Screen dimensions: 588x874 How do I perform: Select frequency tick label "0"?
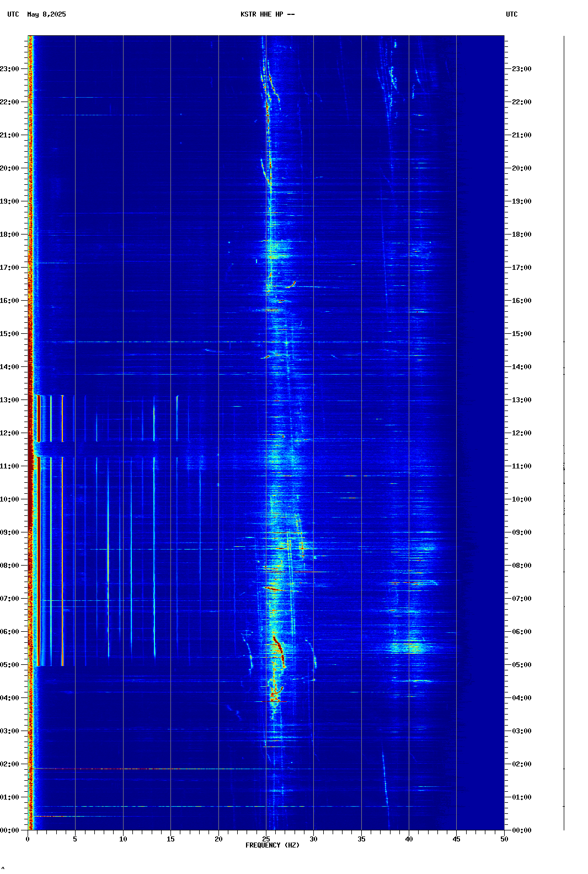[28, 839]
